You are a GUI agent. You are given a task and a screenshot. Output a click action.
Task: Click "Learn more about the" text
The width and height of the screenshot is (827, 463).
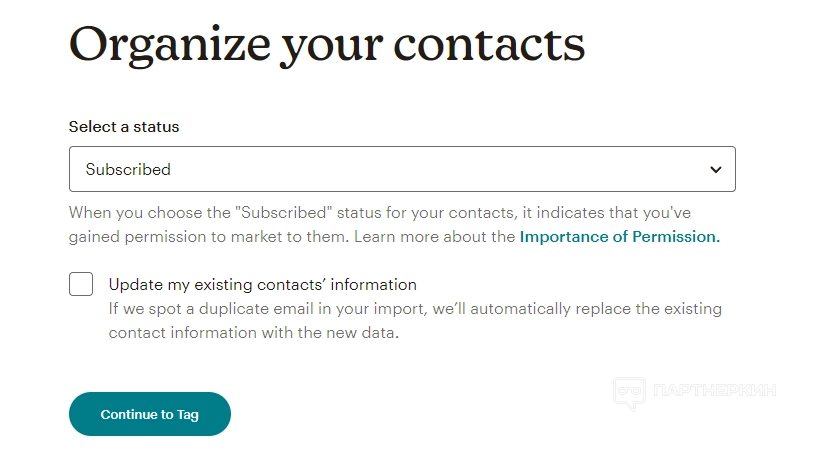tap(435, 237)
